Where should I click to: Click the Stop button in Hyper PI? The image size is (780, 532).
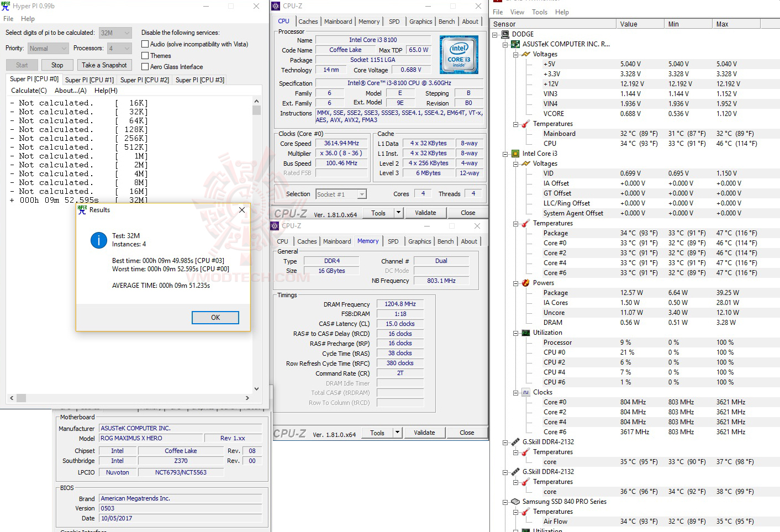coord(57,65)
